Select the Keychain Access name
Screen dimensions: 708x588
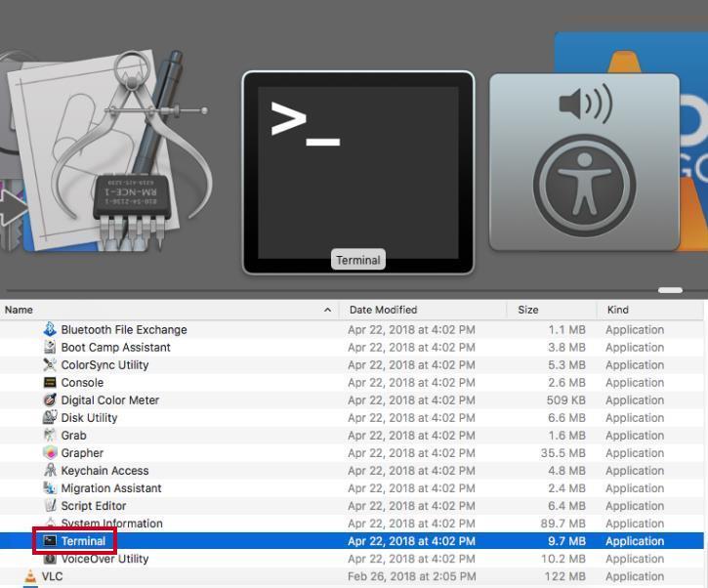coord(104,471)
